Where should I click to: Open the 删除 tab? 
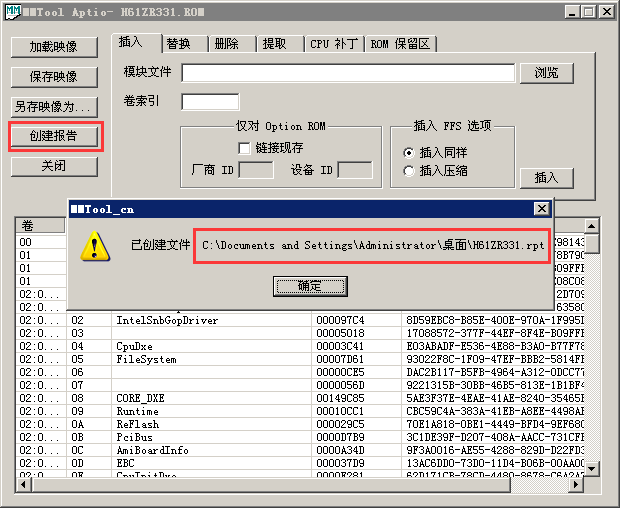point(232,43)
